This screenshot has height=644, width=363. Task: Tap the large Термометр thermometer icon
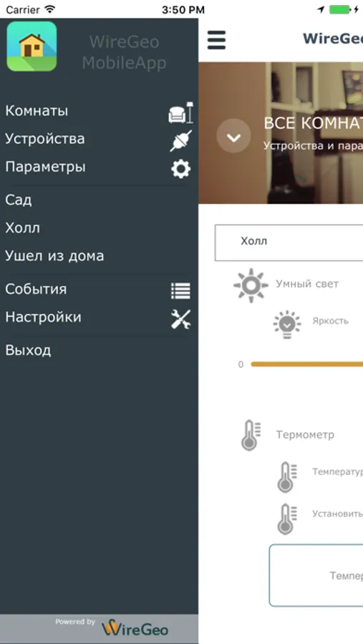click(x=251, y=435)
